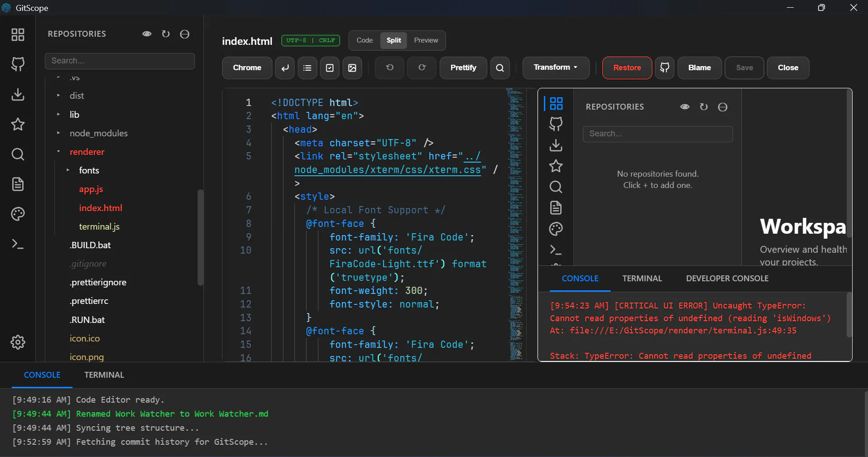
Task: Open .BUILD.bat in file tree
Action: tap(90, 245)
